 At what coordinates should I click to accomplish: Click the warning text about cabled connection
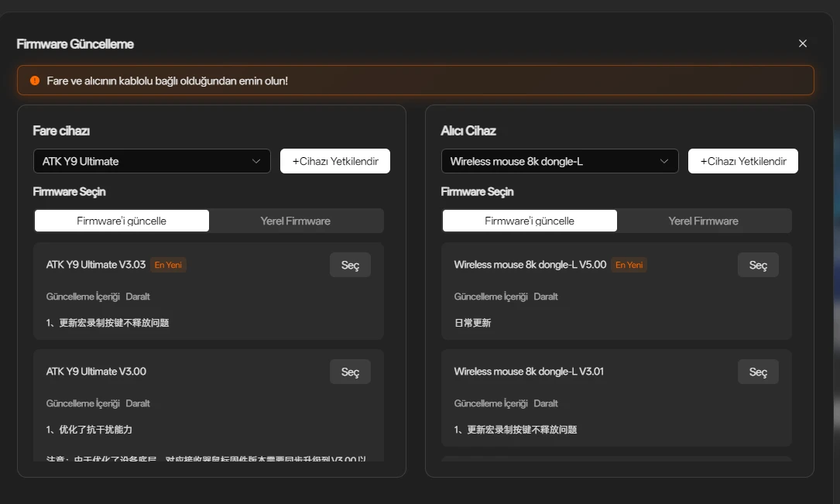(167, 81)
